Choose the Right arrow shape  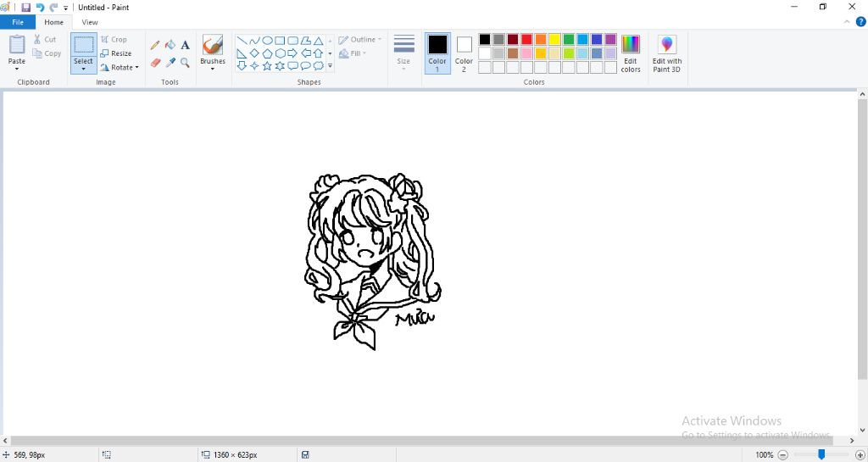pyautogui.click(x=292, y=53)
